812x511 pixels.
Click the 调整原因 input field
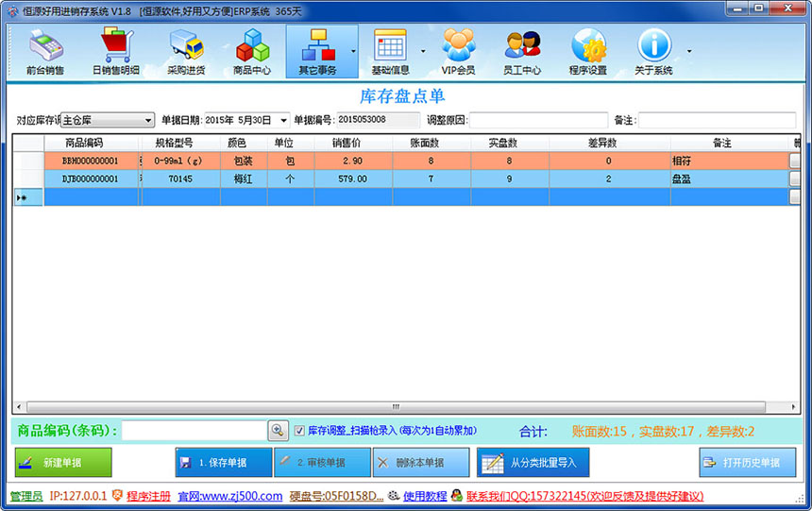pos(538,121)
